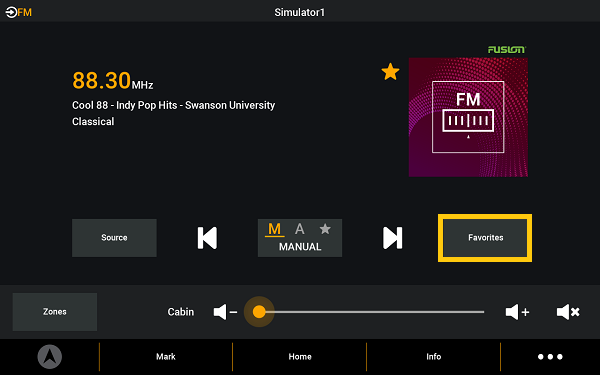The height and width of the screenshot is (375, 600).
Task: Click the Cabin zone label
Action: click(181, 312)
